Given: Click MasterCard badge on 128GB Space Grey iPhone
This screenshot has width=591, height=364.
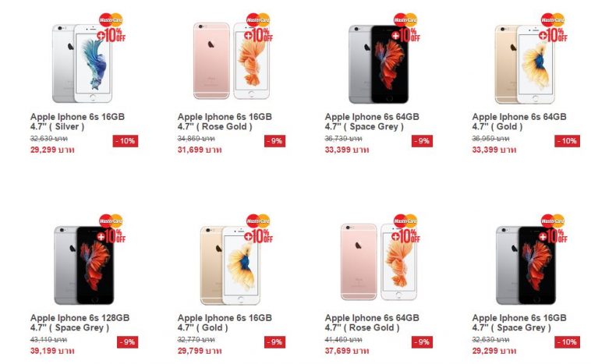Looking at the screenshot, I should coord(111,229).
